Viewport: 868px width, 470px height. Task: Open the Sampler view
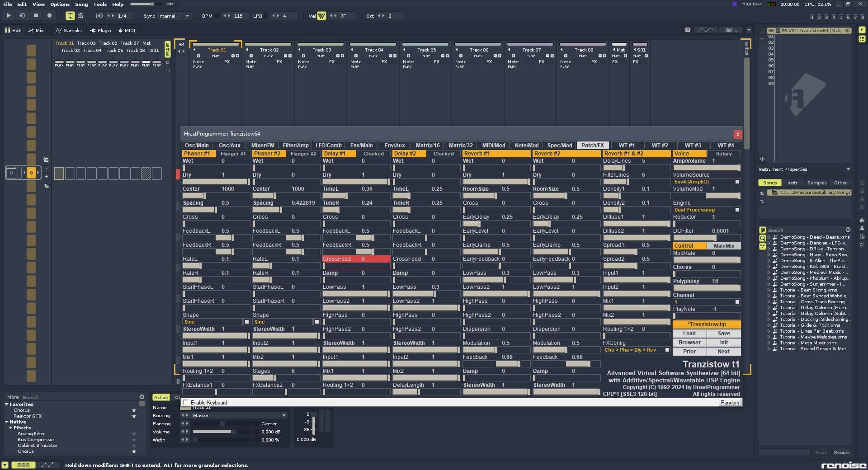point(69,30)
